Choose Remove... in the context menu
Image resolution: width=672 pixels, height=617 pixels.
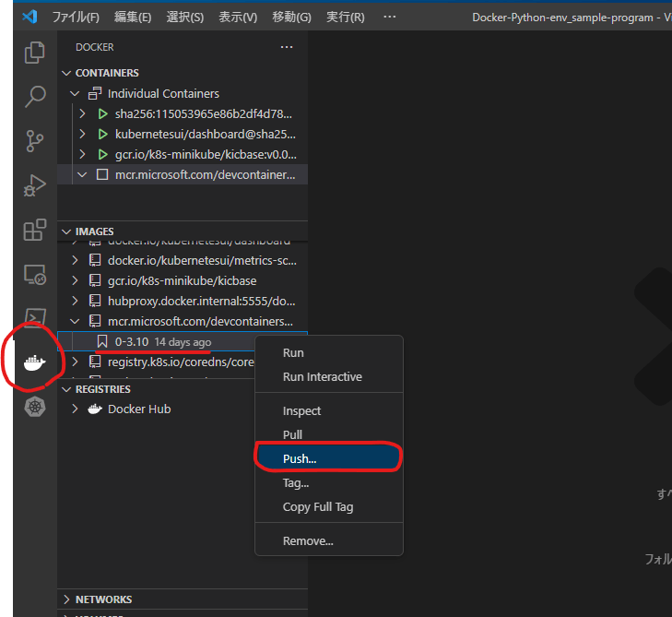(329, 541)
